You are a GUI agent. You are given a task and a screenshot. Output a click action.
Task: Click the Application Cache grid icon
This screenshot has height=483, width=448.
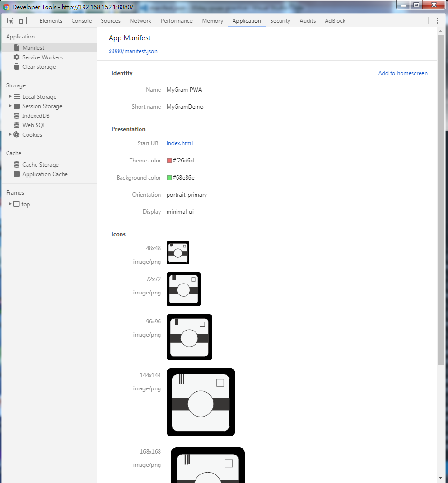(x=17, y=174)
